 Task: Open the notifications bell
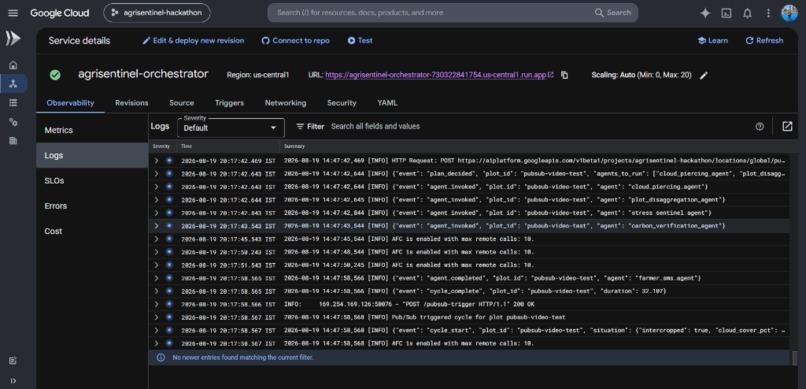point(747,13)
